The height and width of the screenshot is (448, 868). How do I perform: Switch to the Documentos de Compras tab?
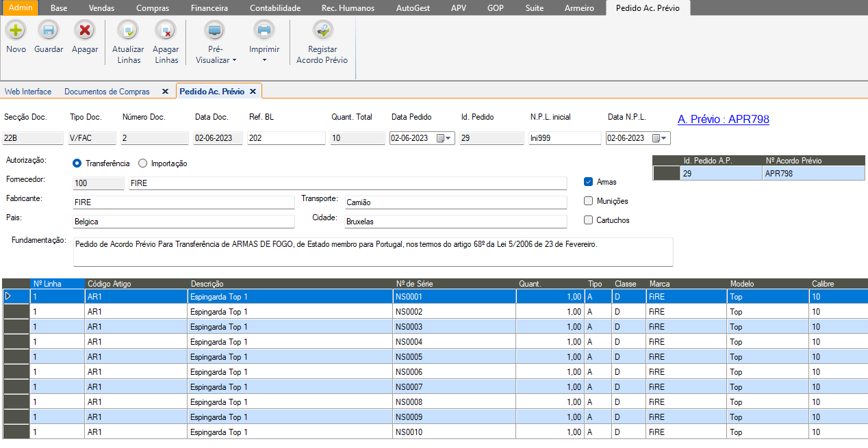[107, 92]
